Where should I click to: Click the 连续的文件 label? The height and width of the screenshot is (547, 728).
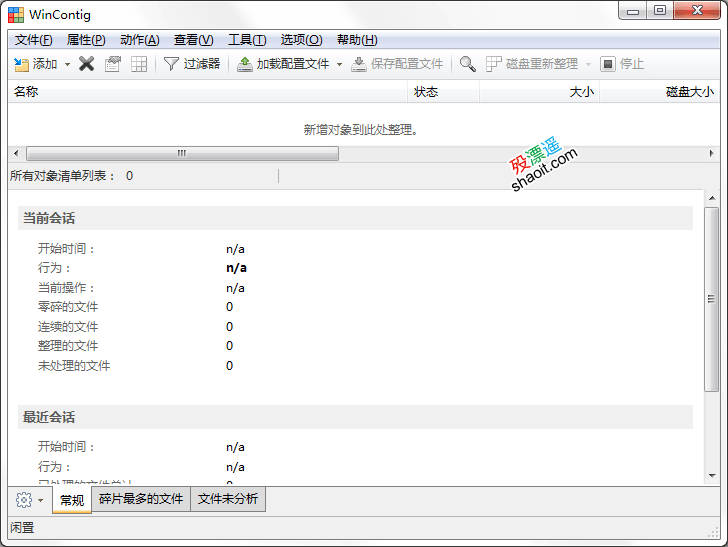68,327
